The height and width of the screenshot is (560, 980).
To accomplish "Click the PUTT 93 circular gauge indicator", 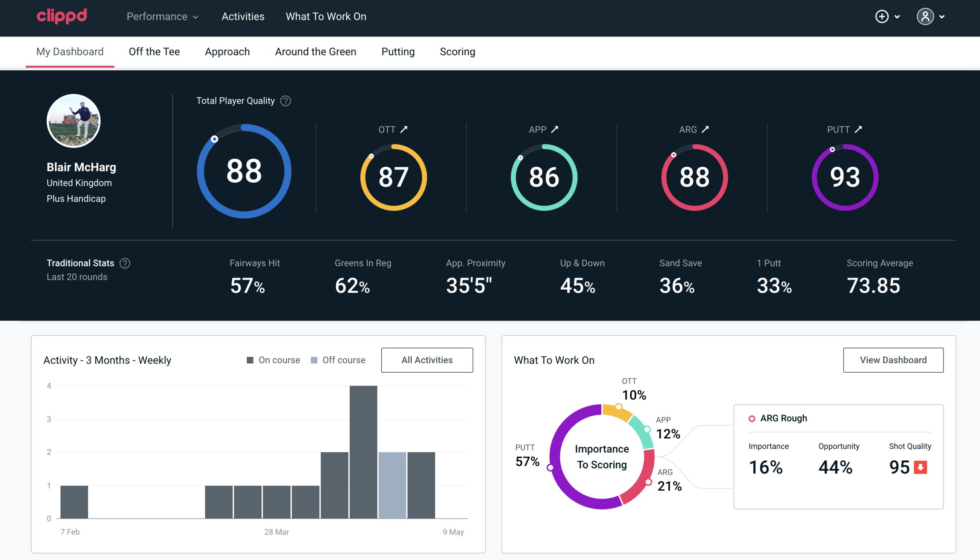I will [x=844, y=176].
